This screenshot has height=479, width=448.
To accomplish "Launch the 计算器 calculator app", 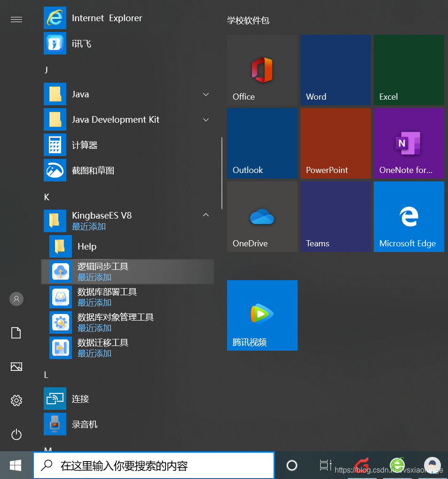I will tap(128, 145).
